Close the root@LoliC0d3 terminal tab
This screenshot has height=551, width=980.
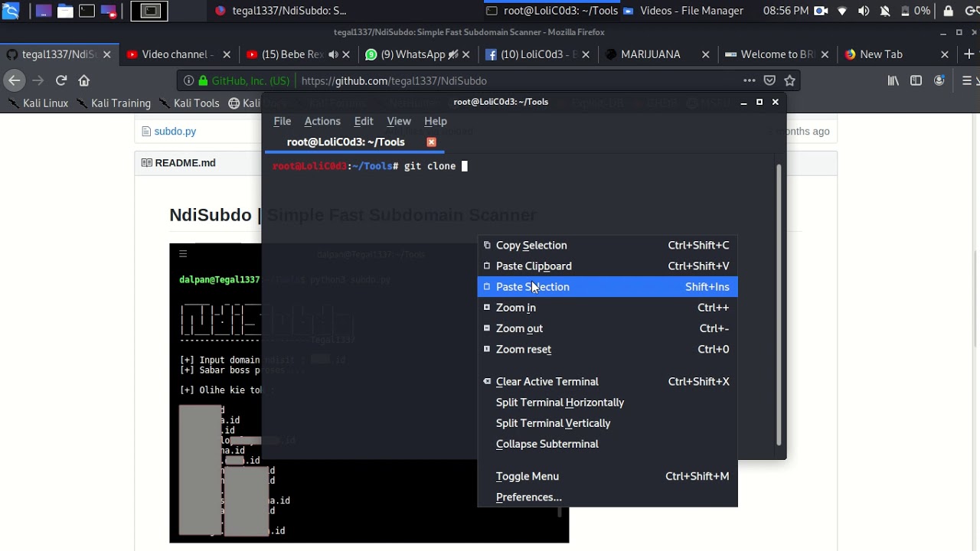tap(431, 142)
